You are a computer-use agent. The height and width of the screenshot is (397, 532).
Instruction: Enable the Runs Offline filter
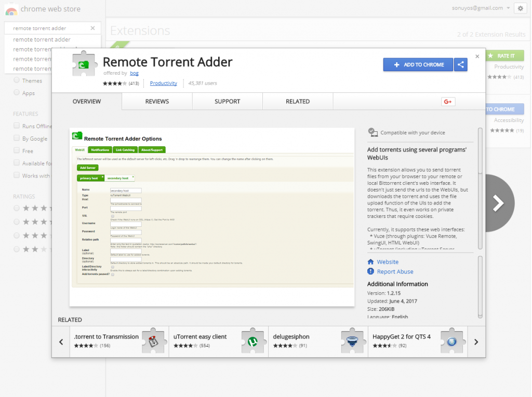pyautogui.click(x=17, y=126)
